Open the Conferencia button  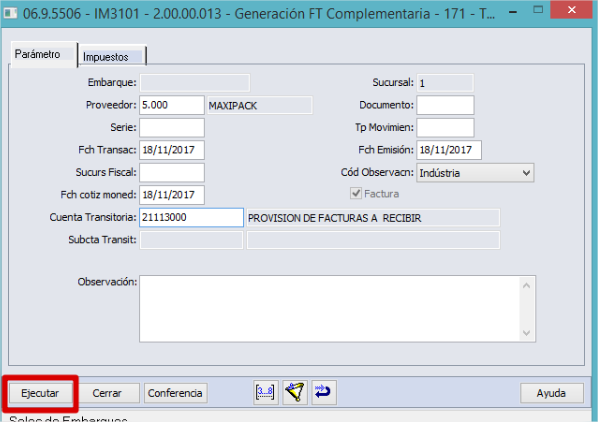pos(175,393)
